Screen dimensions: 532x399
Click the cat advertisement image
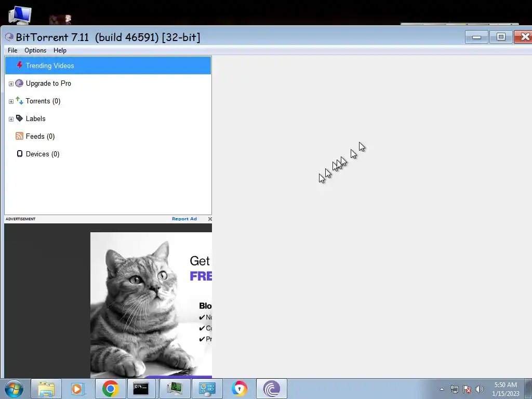click(151, 304)
